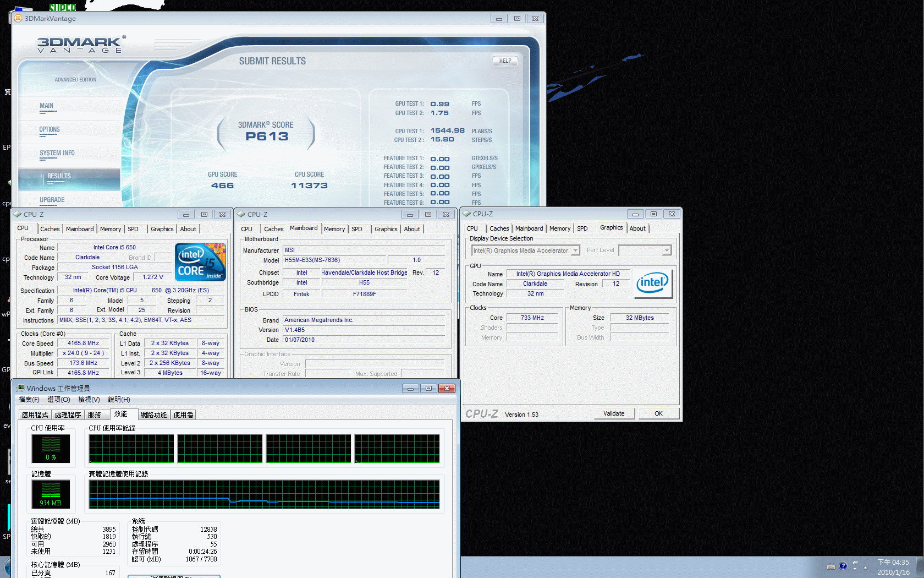This screenshot has height=578, width=924.
Task: Switch to 處理程序 tab in Task Manager
Action: click(68, 415)
